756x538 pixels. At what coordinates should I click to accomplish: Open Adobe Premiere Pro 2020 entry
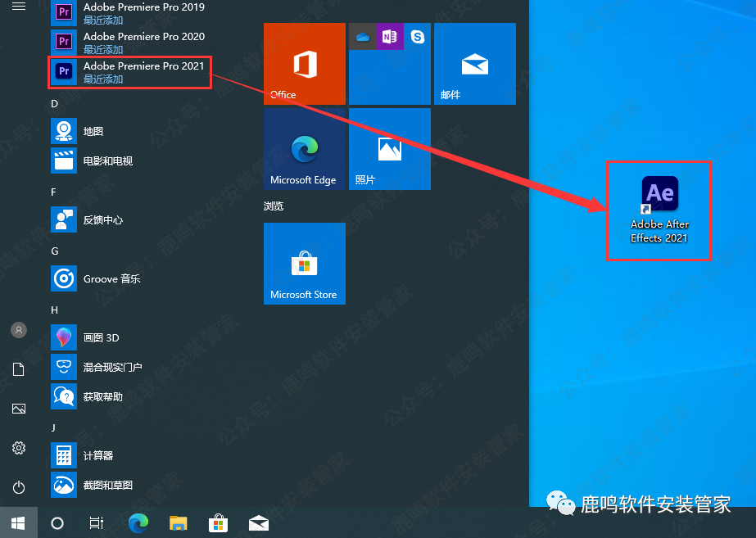tap(131, 43)
